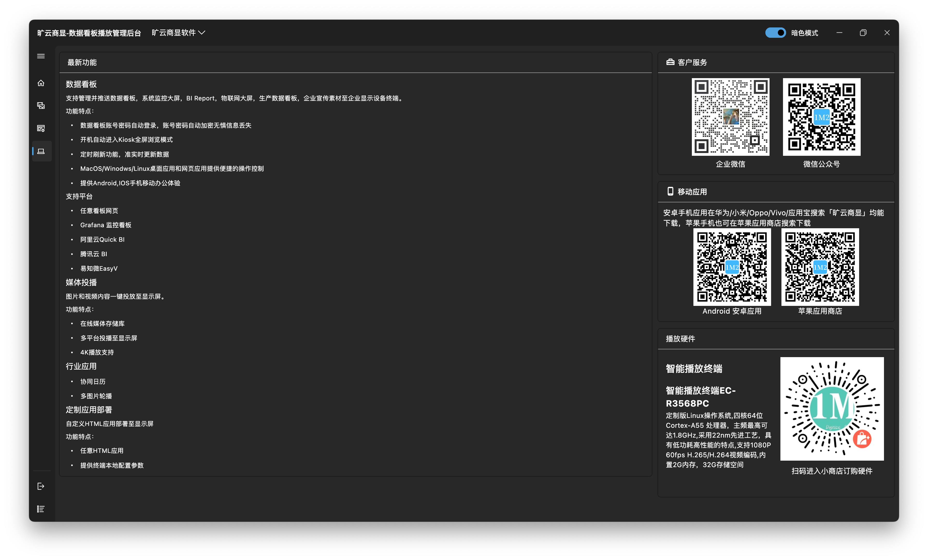
Task: Click the 智能播放终端 heading
Action: [694, 369]
